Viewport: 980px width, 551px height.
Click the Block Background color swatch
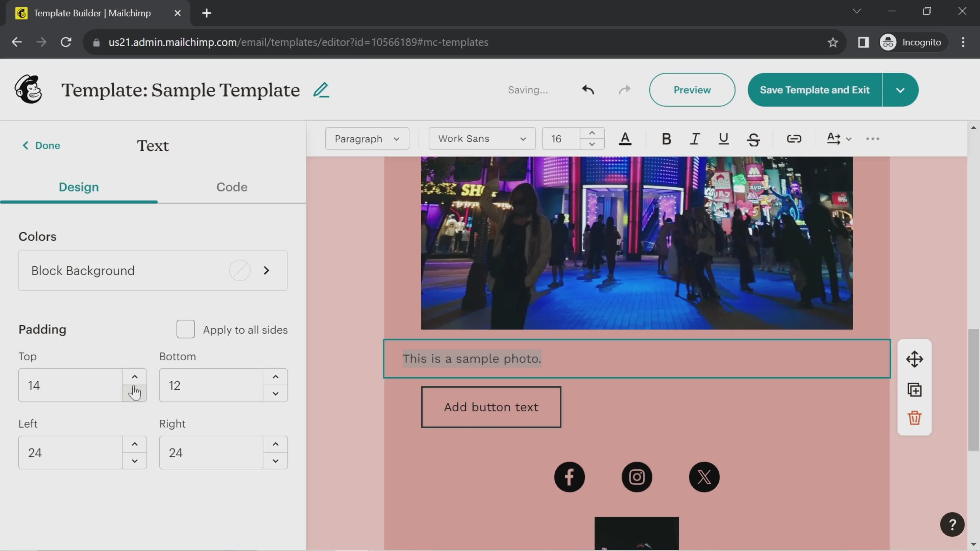click(241, 270)
